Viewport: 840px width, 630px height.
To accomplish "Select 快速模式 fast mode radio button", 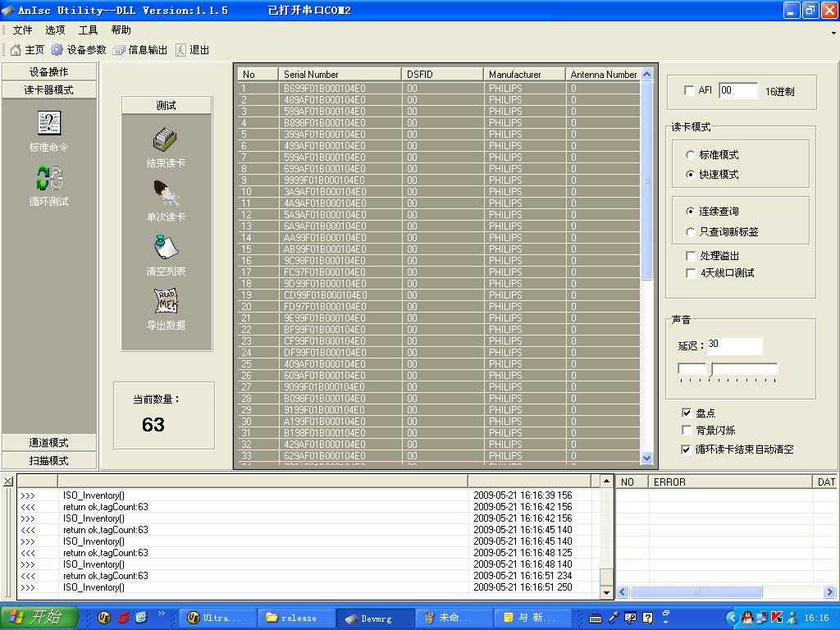I will 690,174.
